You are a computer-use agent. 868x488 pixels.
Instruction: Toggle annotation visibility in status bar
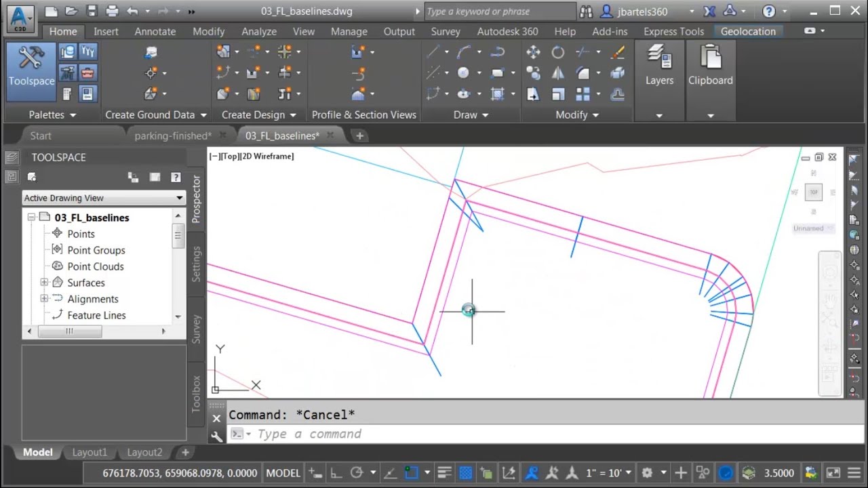[x=531, y=473]
